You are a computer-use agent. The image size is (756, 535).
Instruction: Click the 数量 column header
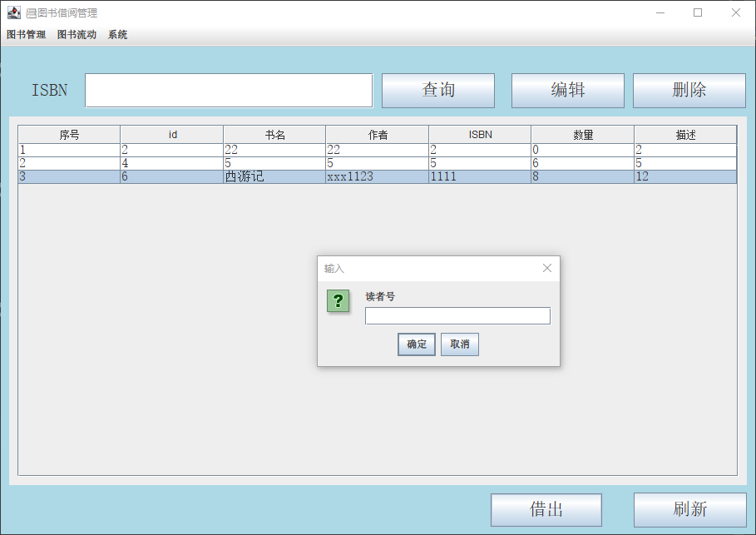[583, 135]
